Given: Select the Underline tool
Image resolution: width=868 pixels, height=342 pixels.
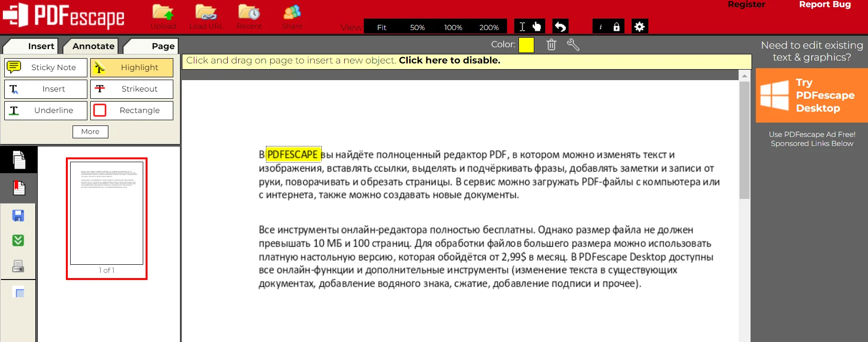Looking at the screenshot, I should tap(46, 111).
